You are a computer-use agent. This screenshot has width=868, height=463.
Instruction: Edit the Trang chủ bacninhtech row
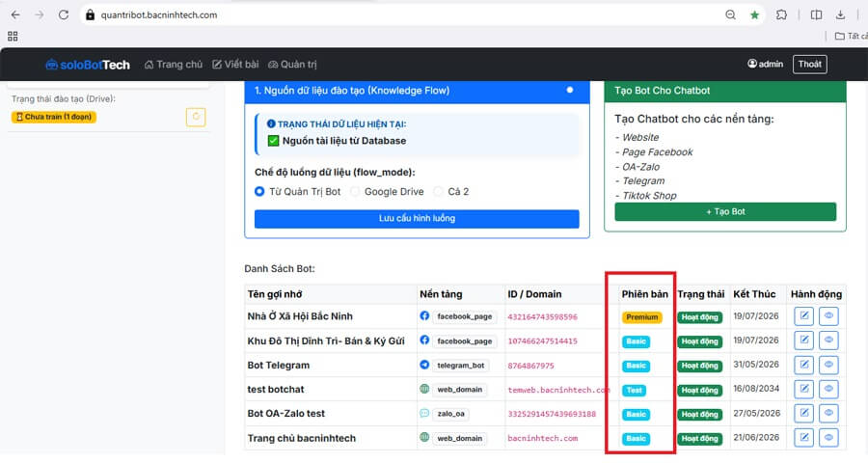803,438
